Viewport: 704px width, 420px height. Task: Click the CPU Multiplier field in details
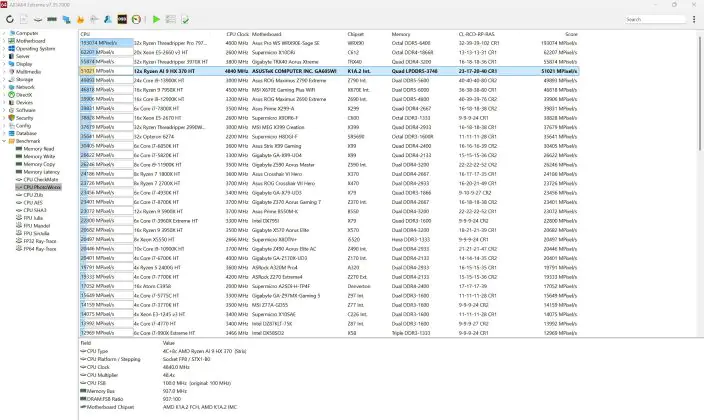(102, 375)
